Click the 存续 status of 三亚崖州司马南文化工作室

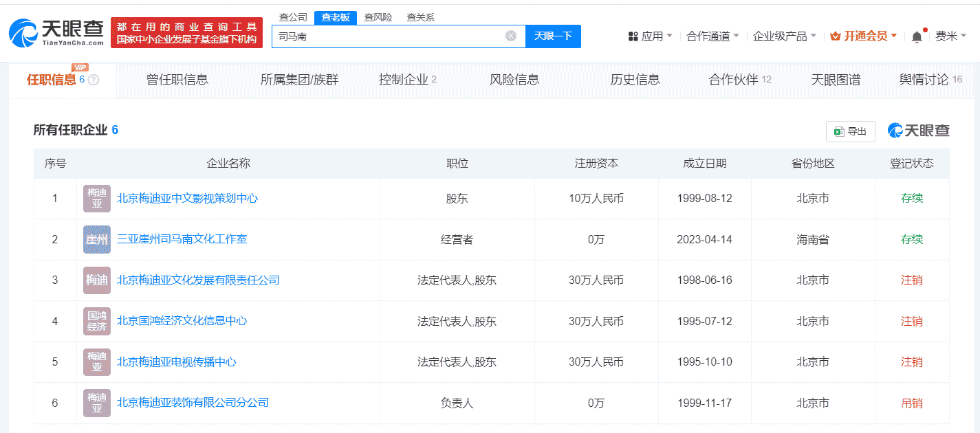[x=912, y=239]
